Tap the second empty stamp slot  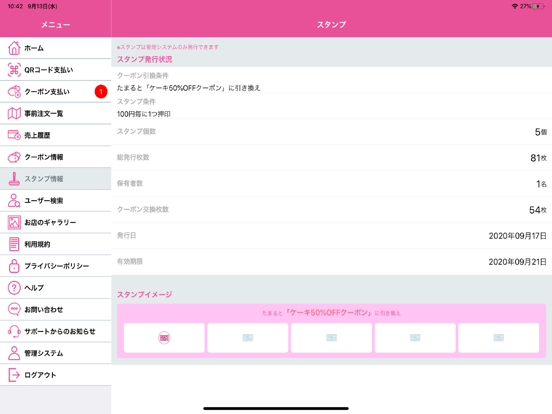click(x=248, y=338)
